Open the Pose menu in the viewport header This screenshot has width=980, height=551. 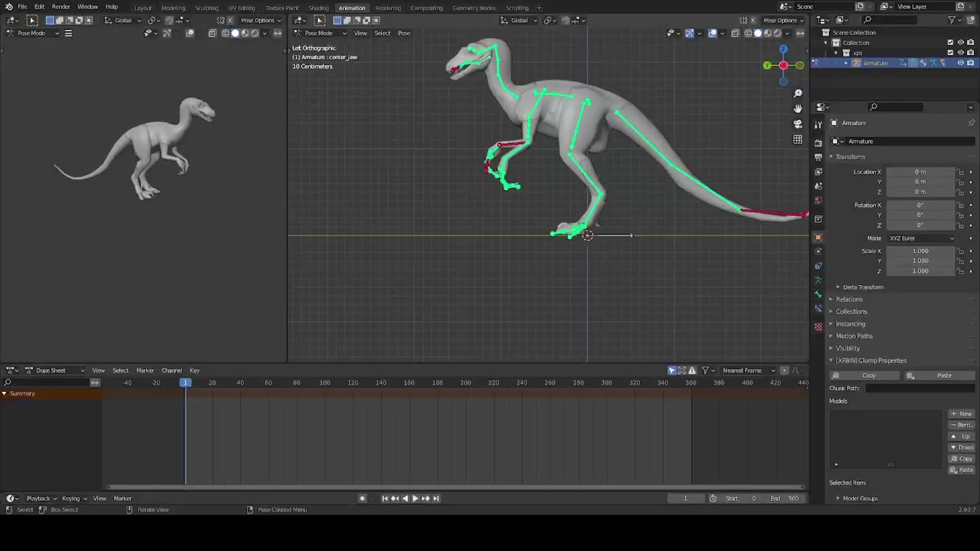pos(404,33)
